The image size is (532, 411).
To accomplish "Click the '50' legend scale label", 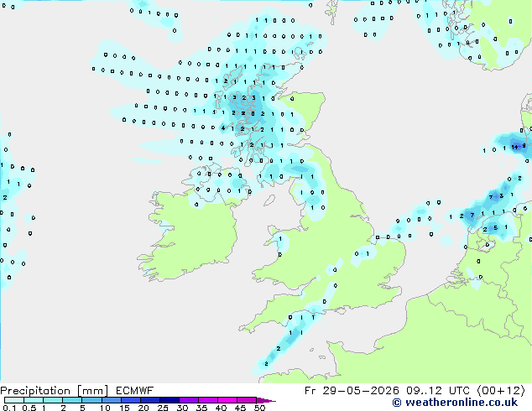I will coord(259,408).
